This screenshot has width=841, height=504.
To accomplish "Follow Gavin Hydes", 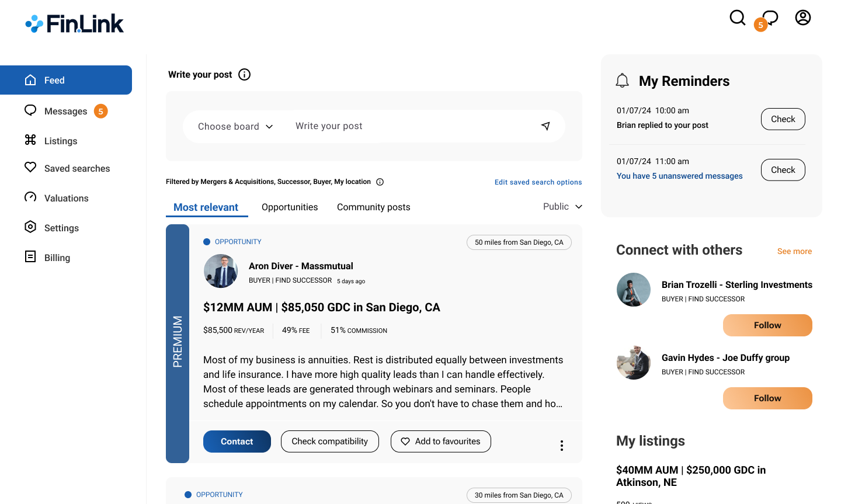I will click(x=767, y=398).
